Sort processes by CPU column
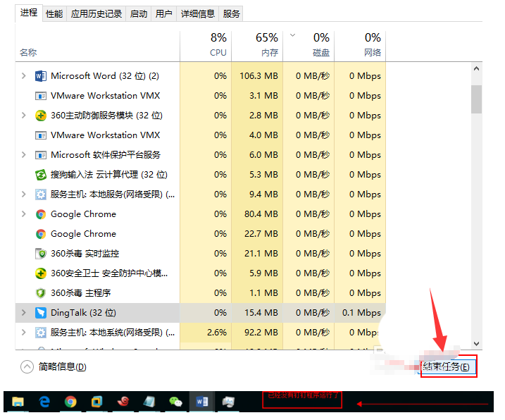The image size is (505, 420). 206,47
